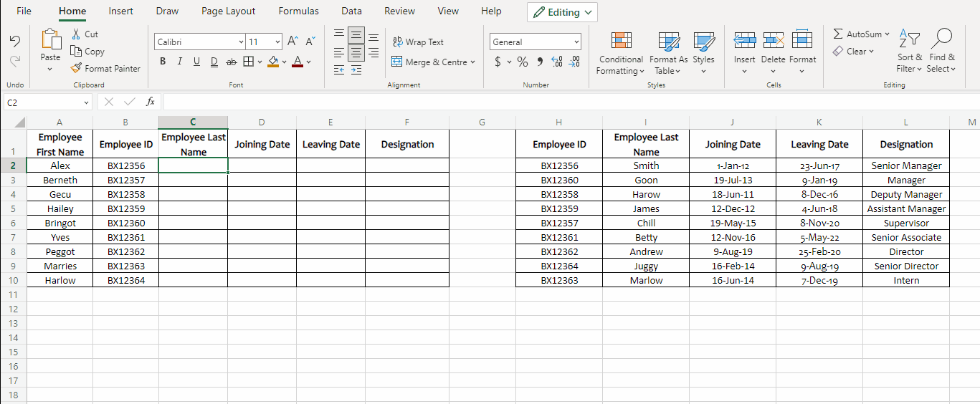This screenshot has width=980, height=404.
Task: Apply borders with the Borders icon
Action: [248, 62]
